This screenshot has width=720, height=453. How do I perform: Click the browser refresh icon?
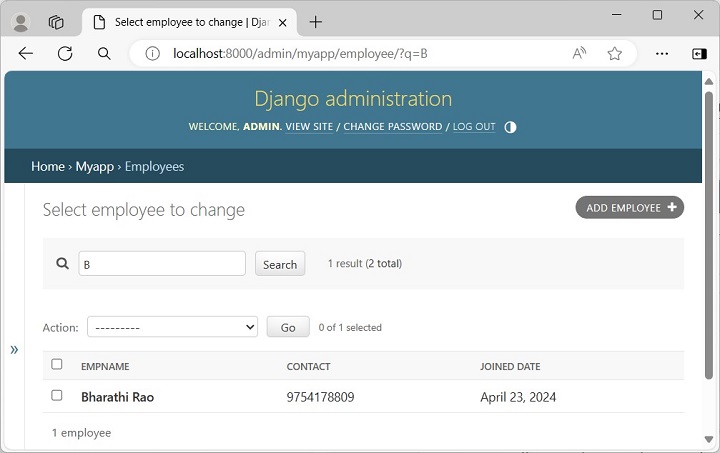point(65,54)
